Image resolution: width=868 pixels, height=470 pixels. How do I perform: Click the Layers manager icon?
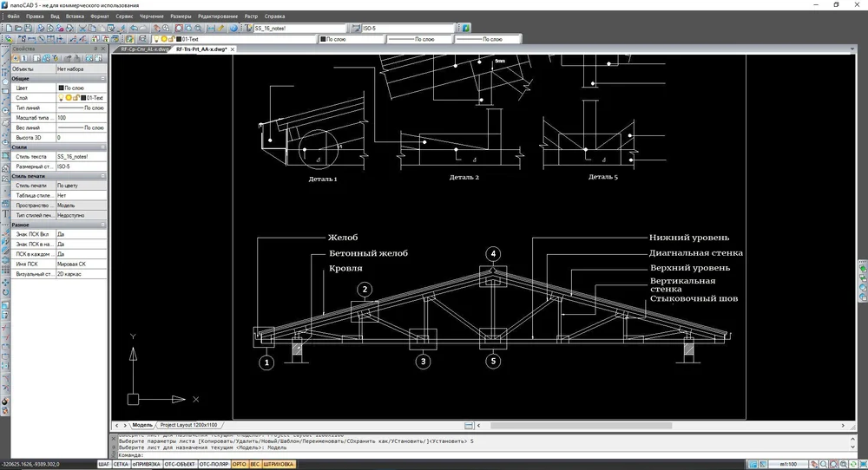[x=9, y=39]
